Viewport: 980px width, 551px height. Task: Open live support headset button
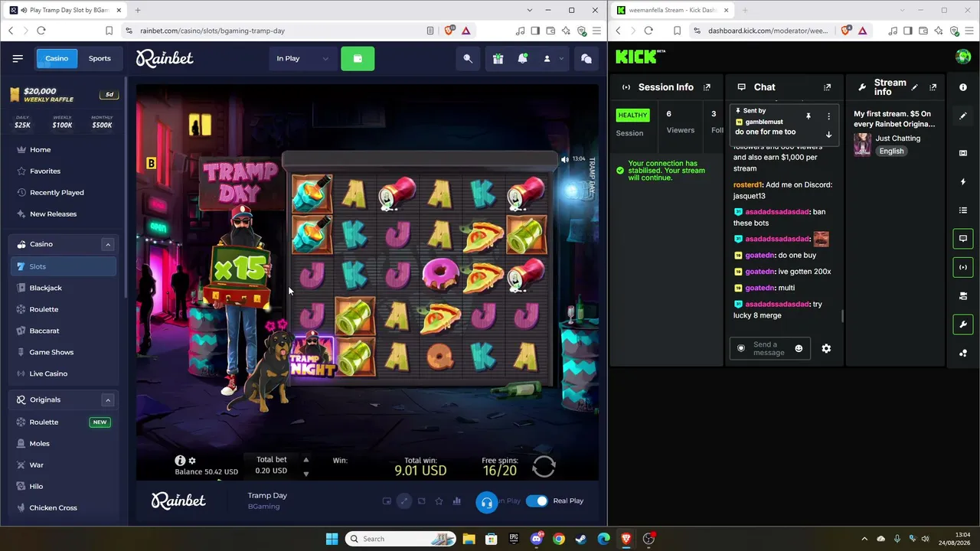coord(486,502)
